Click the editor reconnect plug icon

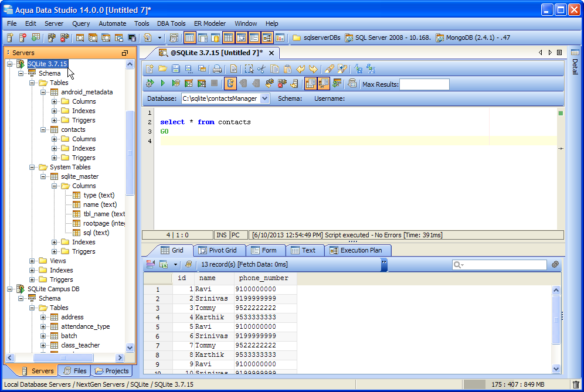pyautogui.click(x=269, y=83)
